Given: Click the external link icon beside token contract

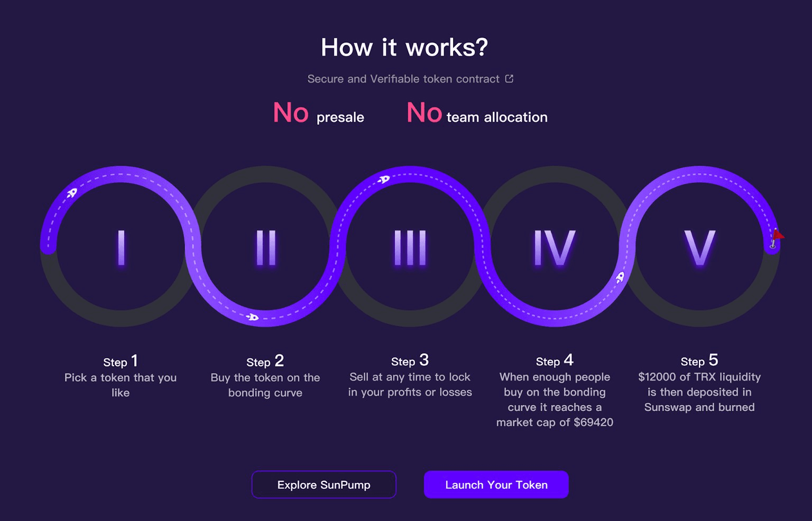Looking at the screenshot, I should point(509,79).
